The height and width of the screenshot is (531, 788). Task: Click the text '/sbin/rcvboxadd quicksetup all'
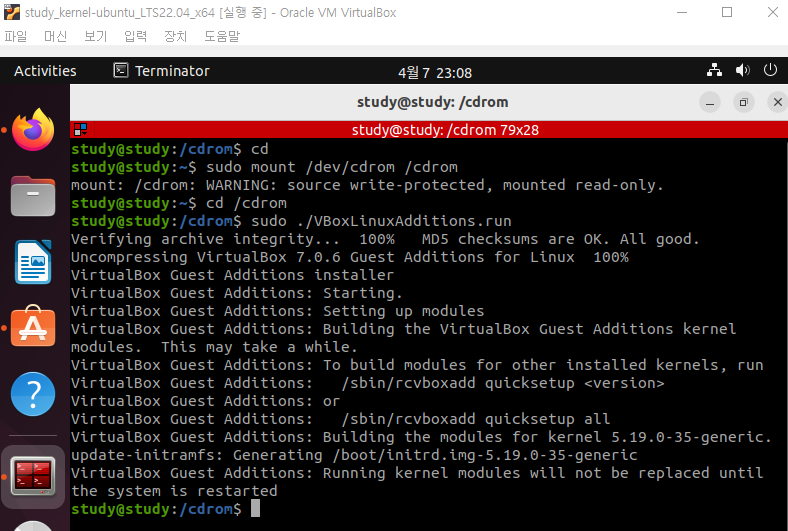click(475, 419)
